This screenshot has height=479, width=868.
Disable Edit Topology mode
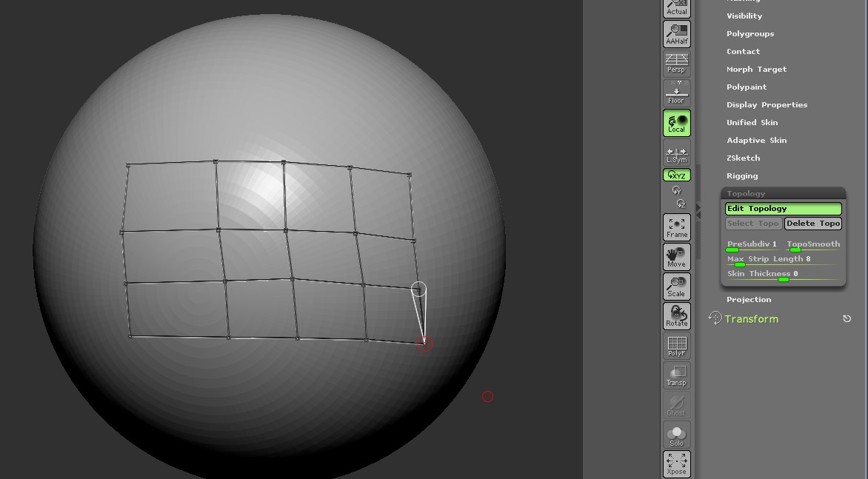point(783,208)
